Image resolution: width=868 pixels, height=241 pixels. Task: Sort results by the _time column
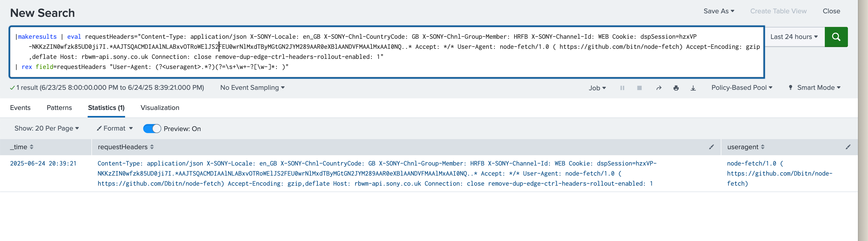32,147
